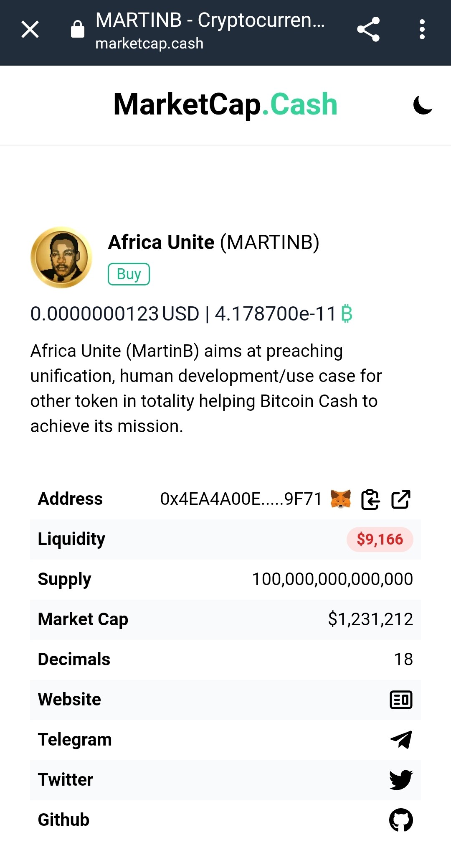
Task: Click the green Buy button
Action: [129, 274]
